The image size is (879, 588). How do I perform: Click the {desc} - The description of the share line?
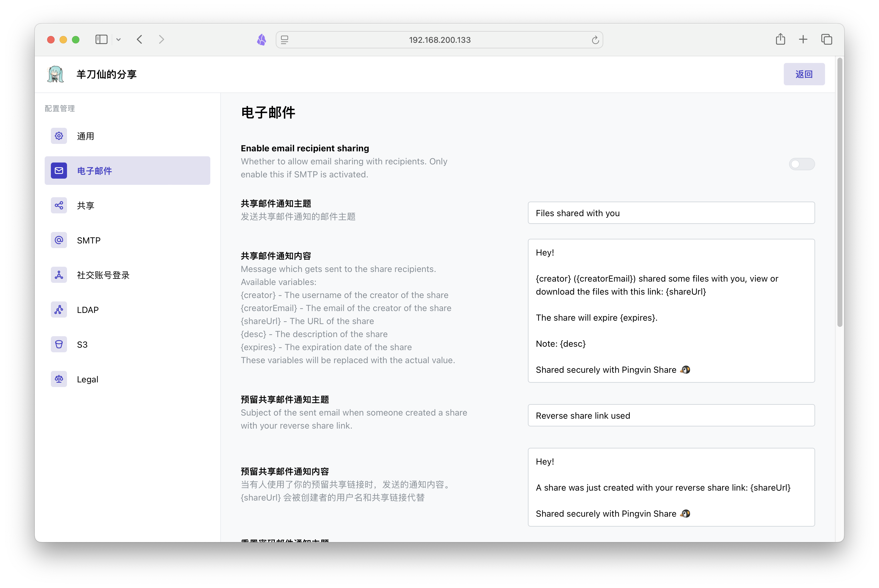click(x=314, y=334)
